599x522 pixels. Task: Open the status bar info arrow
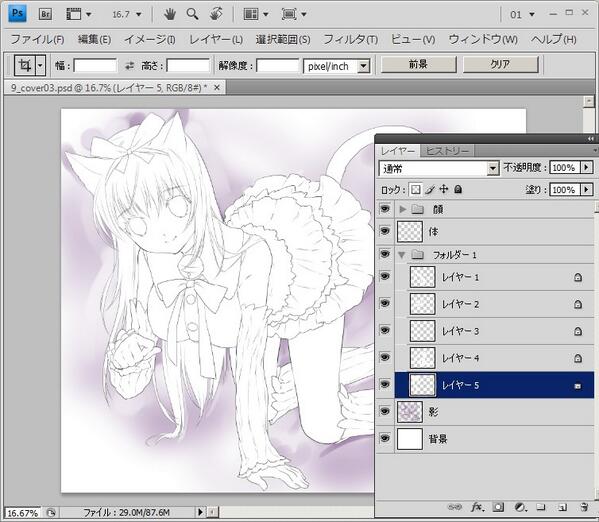200,512
